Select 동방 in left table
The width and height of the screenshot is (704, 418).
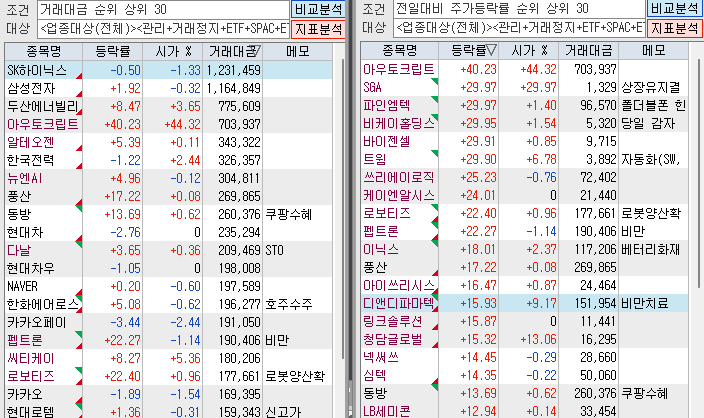[x=19, y=214]
